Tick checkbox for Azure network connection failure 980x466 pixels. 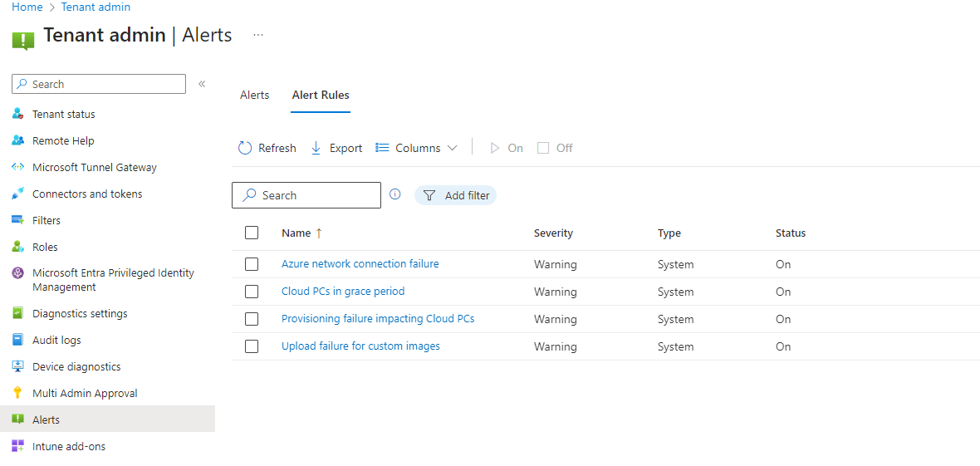252,264
